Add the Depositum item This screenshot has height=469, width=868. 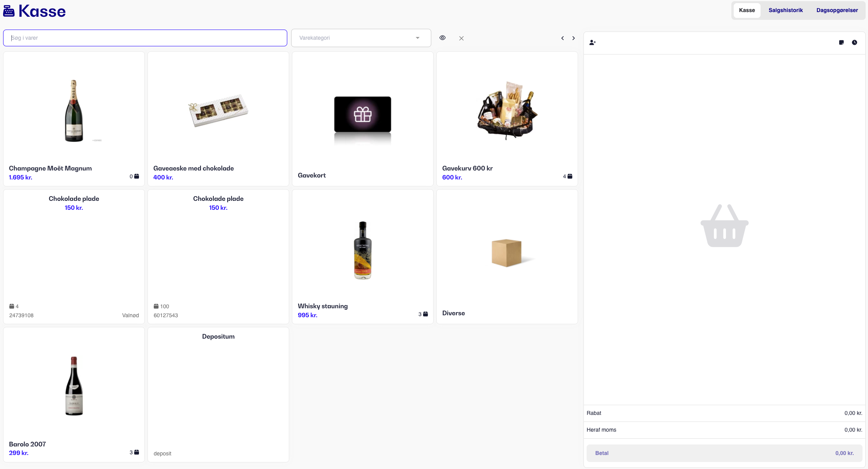pos(218,394)
